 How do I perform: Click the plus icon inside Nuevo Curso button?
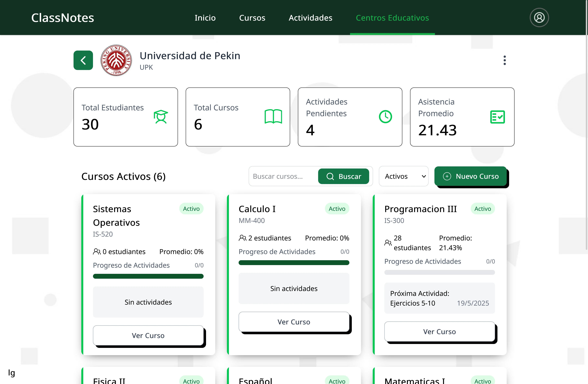tap(447, 176)
